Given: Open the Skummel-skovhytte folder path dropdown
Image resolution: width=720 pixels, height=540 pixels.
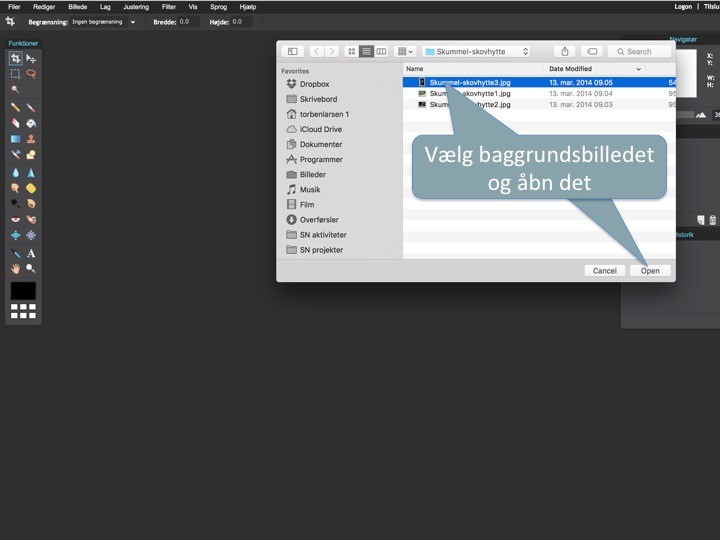Looking at the screenshot, I should [477, 51].
